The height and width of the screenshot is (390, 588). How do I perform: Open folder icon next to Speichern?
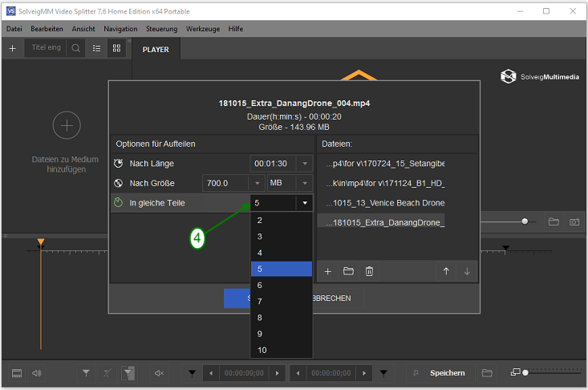click(x=487, y=373)
